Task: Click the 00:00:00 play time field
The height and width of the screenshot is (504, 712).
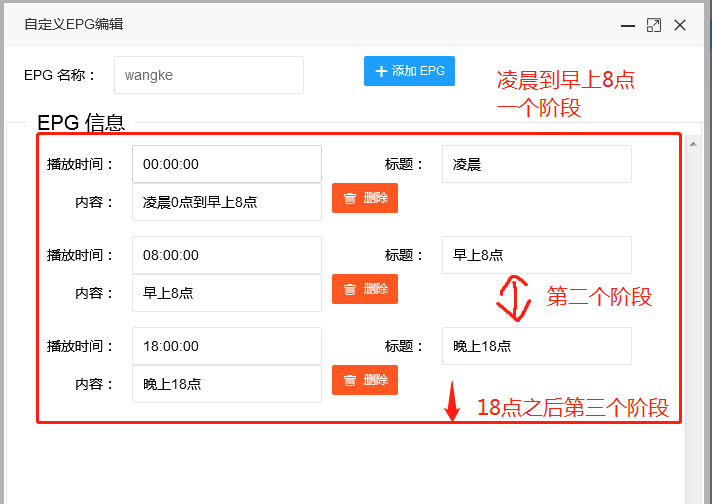Action: click(x=226, y=164)
